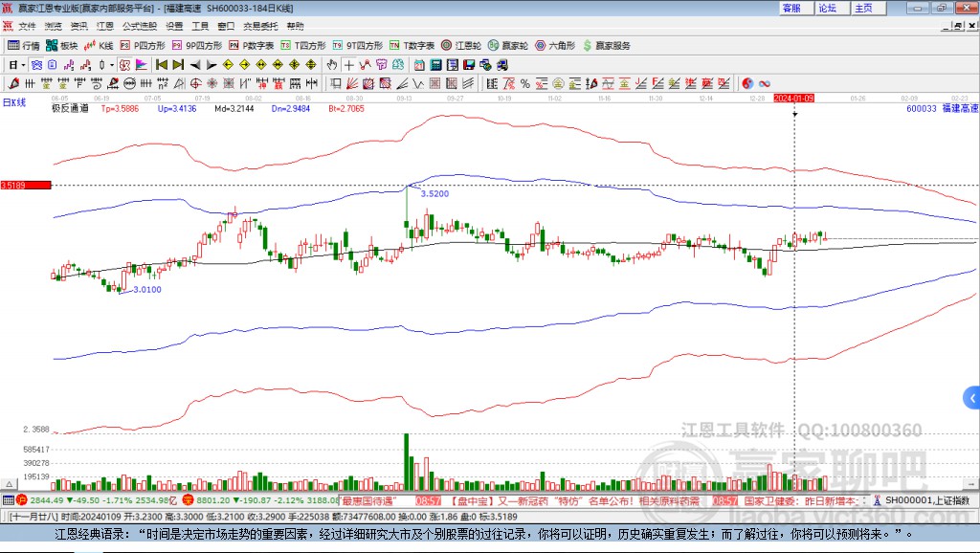980x553 pixels.
Task: Select the percent % line tool
Action: 525,84
